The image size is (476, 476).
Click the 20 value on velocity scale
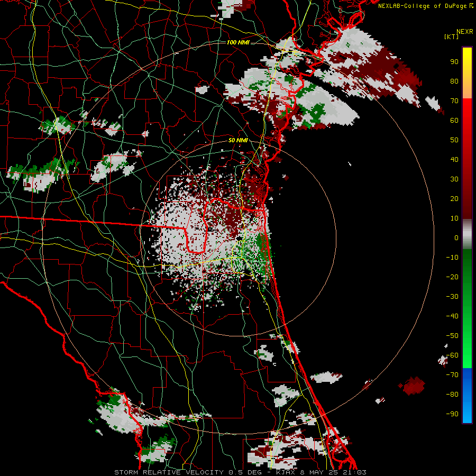click(x=454, y=198)
